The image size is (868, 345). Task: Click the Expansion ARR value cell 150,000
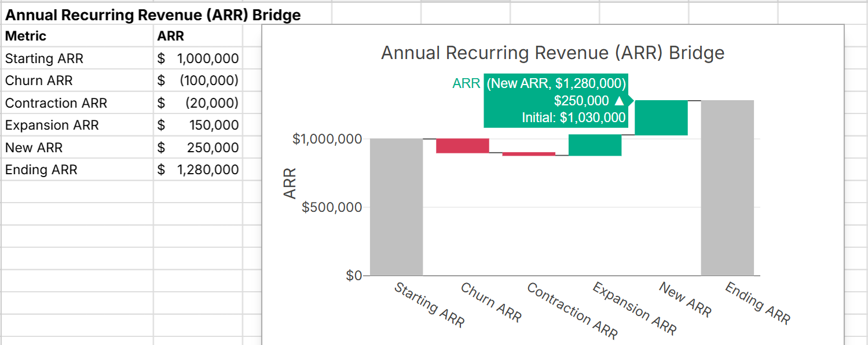click(x=197, y=126)
